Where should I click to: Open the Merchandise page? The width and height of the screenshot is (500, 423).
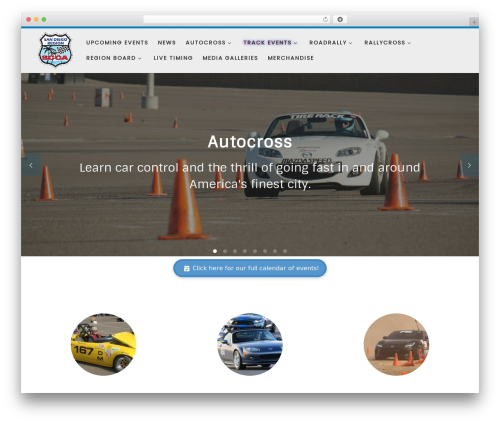291,58
